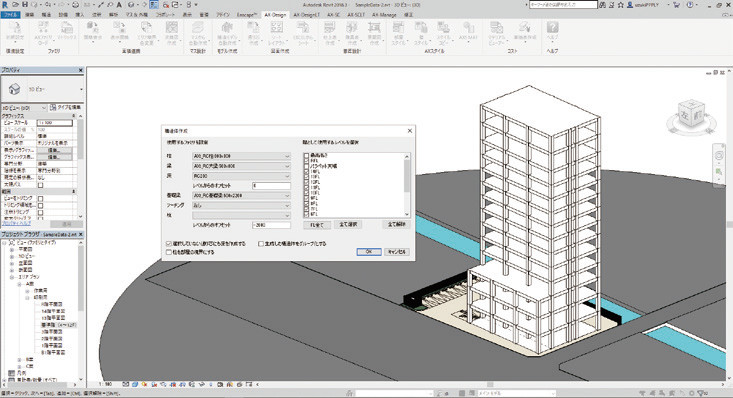Click the キャンセル button in the dialog
Viewport: 733px width, 398px height.
[396, 252]
